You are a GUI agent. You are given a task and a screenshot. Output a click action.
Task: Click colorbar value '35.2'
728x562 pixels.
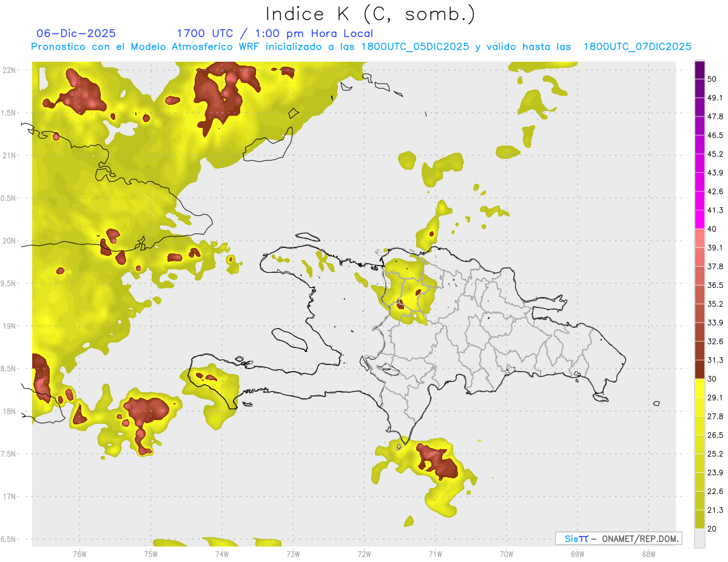point(715,304)
